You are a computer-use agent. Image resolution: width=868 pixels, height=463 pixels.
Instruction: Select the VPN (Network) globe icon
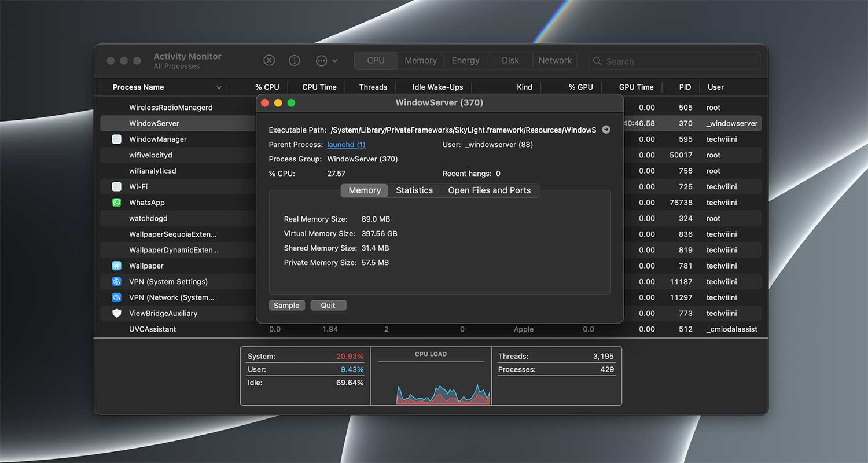click(116, 297)
